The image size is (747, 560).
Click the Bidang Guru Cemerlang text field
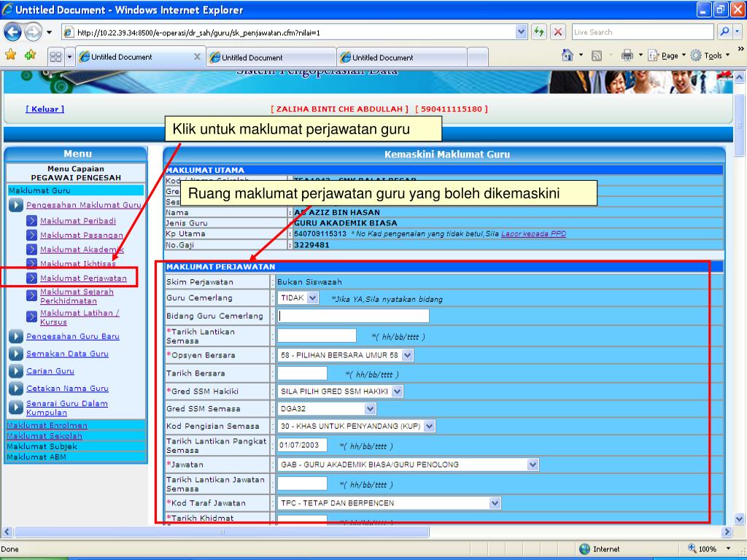pos(353,316)
